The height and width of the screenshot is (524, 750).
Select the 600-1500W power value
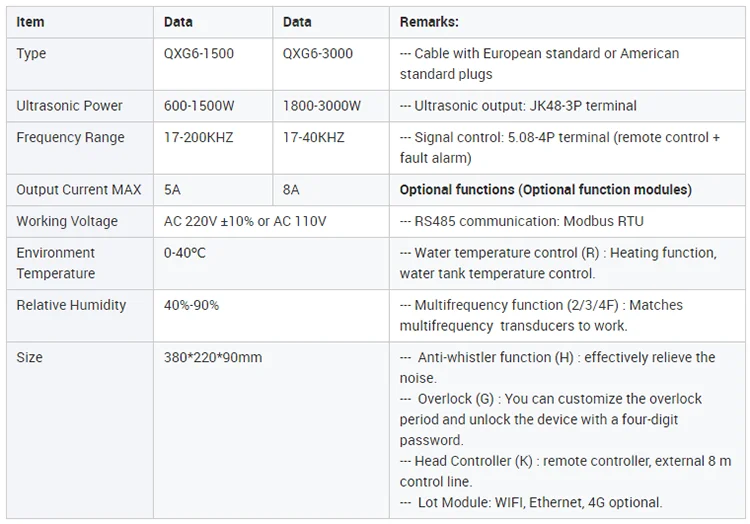200,106
